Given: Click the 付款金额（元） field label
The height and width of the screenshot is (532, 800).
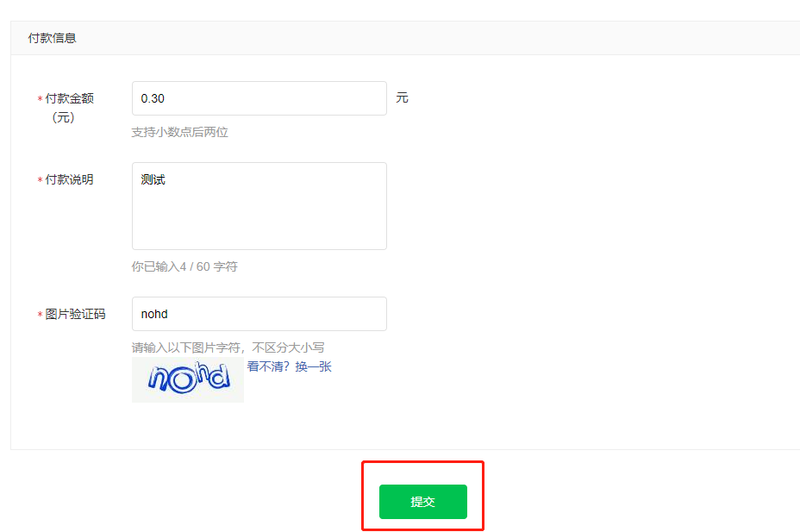Looking at the screenshot, I should coord(66,108).
